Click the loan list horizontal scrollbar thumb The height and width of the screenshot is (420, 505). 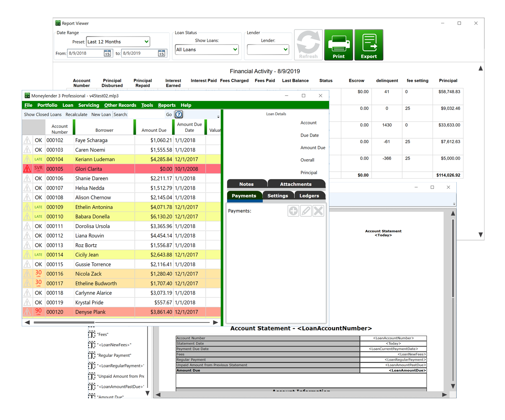tap(64, 322)
